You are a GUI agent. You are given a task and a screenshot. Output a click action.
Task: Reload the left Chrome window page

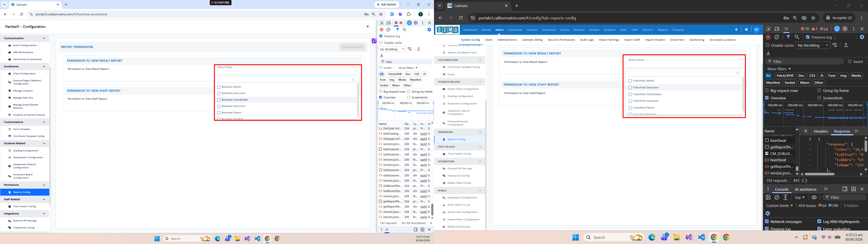21,14
